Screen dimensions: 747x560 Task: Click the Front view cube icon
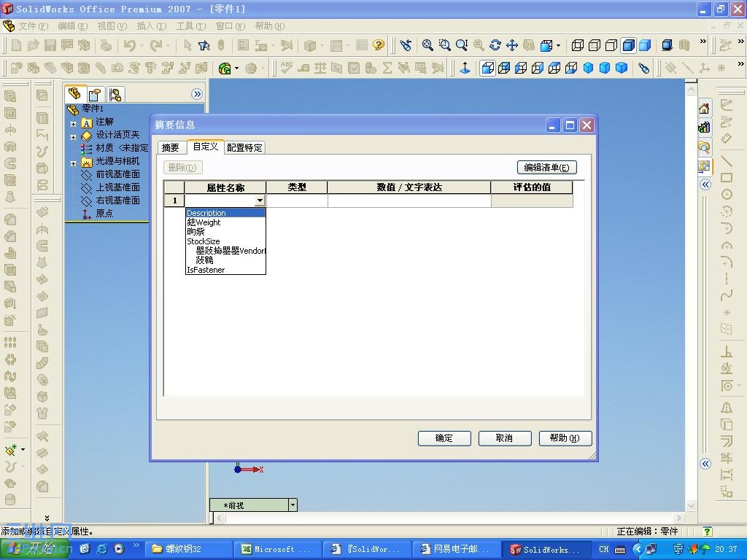(487, 68)
